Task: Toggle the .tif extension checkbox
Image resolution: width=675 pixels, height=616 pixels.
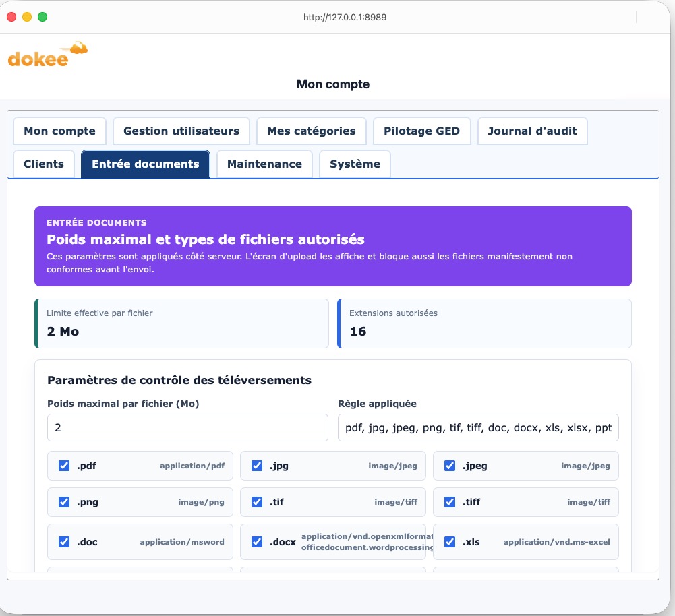Action: (257, 502)
